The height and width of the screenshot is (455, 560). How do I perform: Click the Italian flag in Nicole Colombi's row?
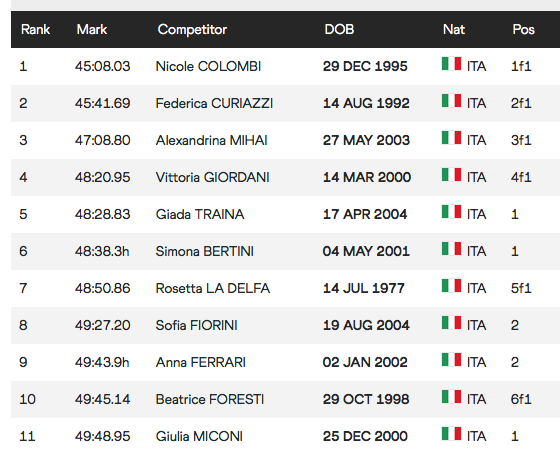pyautogui.click(x=451, y=64)
